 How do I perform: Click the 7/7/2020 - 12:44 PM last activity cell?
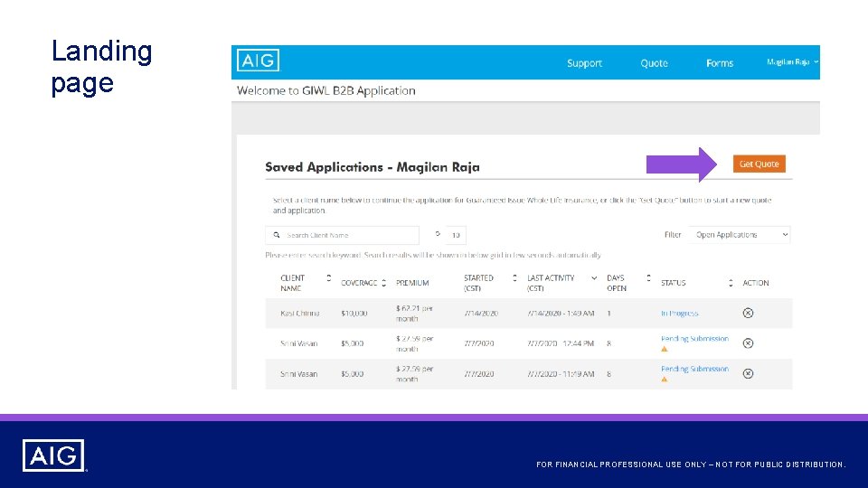click(x=561, y=343)
